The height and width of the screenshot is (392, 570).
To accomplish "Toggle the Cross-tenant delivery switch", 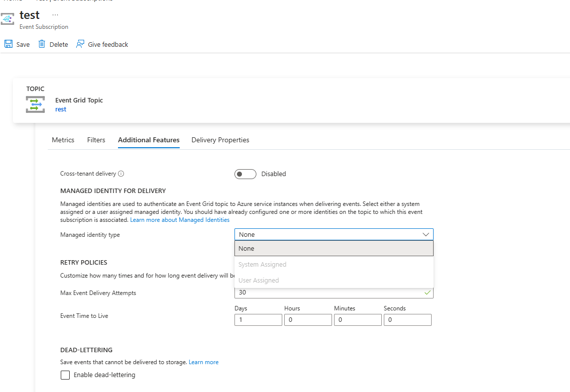I will (x=245, y=174).
